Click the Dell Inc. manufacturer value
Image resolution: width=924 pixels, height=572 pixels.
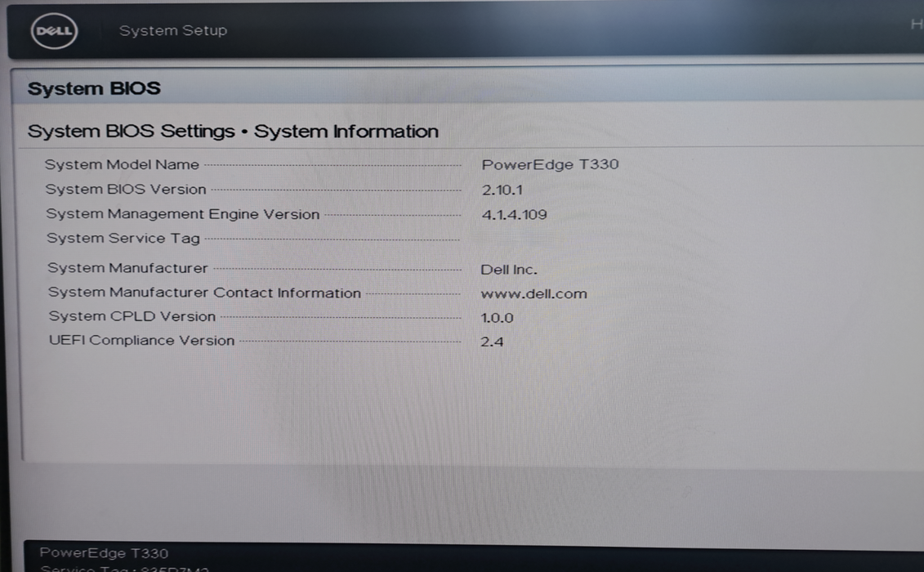(509, 270)
